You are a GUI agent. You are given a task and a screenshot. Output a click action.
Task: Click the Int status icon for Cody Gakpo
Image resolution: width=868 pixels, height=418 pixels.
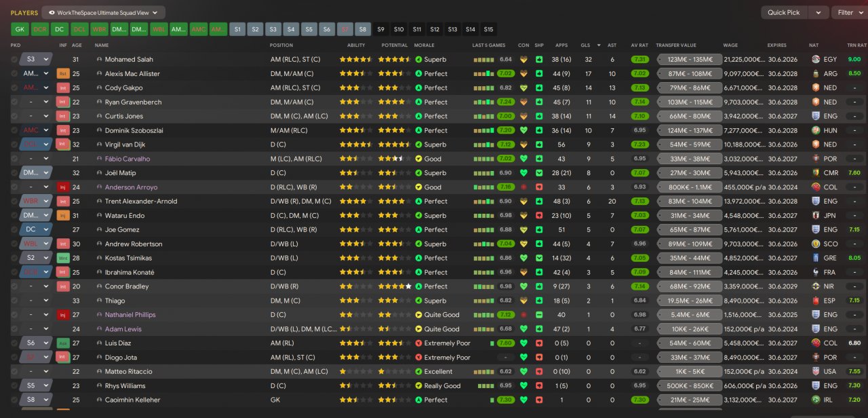pyautogui.click(x=63, y=88)
